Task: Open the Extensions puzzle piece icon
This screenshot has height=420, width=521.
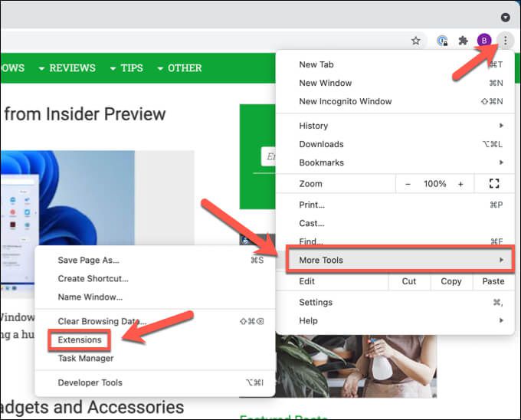Action: [463, 41]
